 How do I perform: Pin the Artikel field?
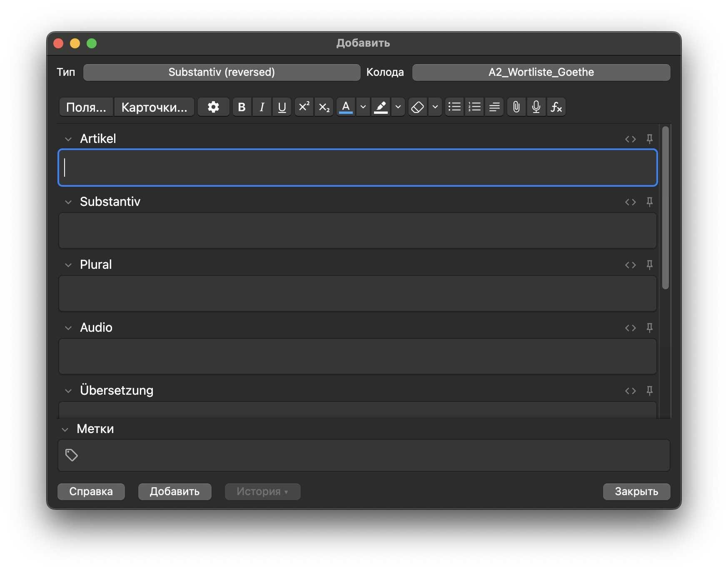[x=650, y=139]
